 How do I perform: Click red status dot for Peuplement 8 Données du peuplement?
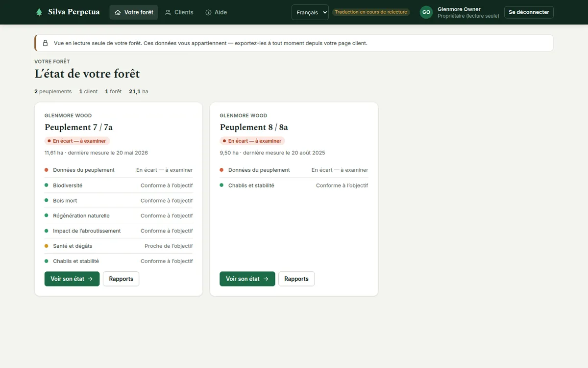pyautogui.click(x=221, y=170)
